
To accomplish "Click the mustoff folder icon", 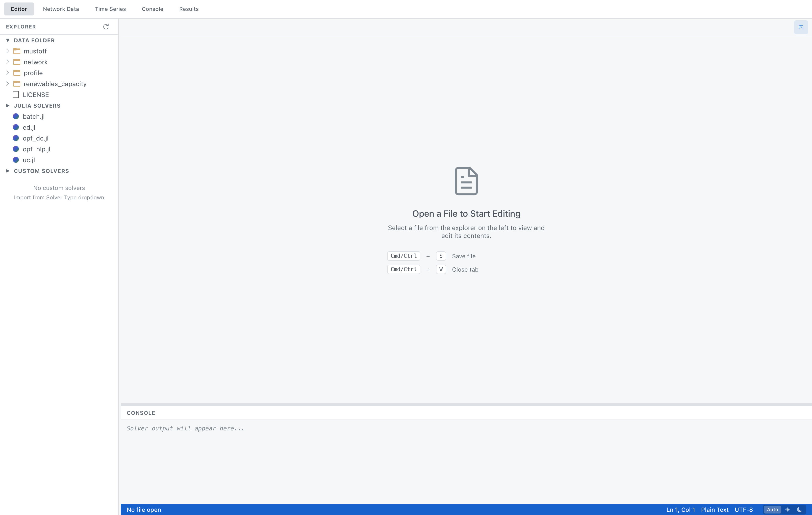I will [17, 51].
